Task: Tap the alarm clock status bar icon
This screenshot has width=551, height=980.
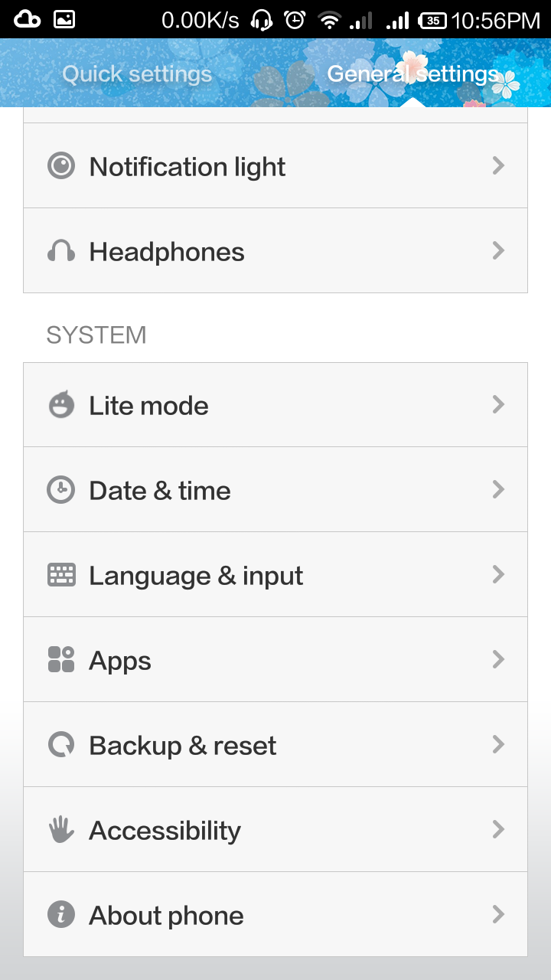Action: point(294,20)
